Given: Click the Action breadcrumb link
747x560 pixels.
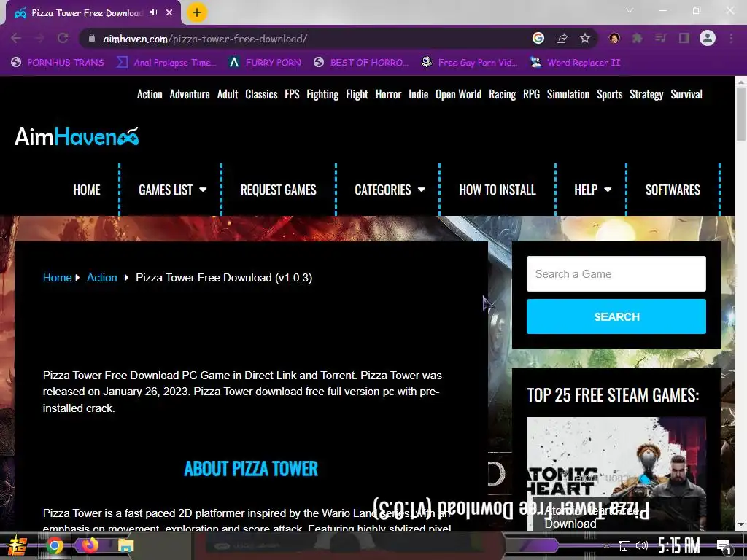Looking at the screenshot, I should pos(101,278).
